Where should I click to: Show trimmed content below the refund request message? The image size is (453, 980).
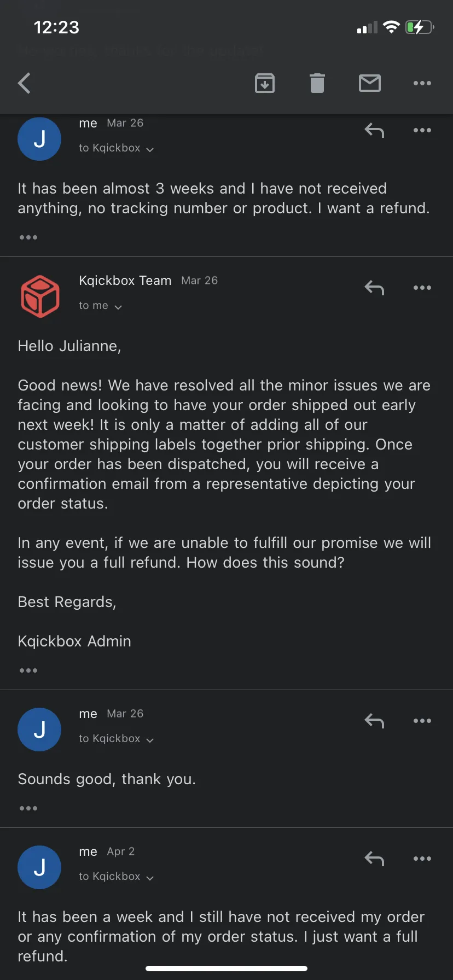[x=28, y=237]
